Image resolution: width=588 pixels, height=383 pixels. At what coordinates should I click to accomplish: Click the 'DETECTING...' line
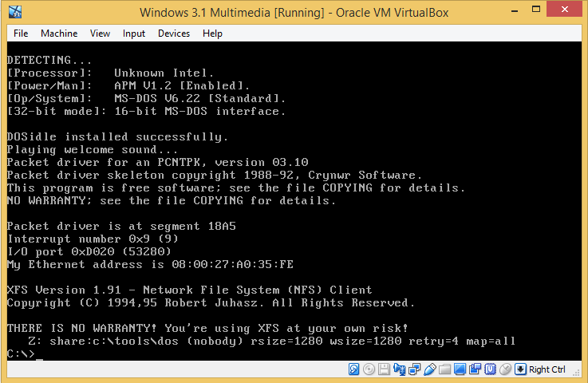tap(49, 61)
